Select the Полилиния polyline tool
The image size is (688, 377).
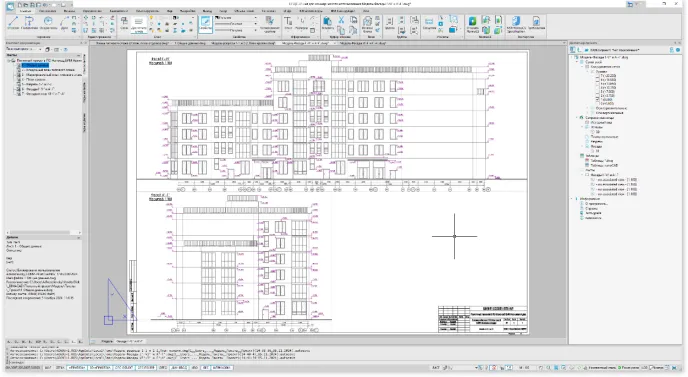point(29,23)
